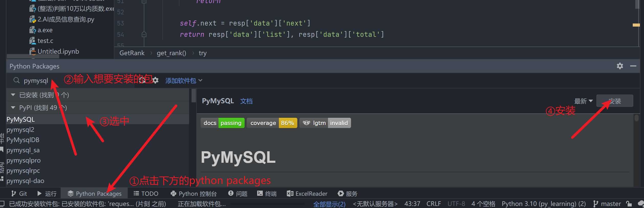The width and height of the screenshot is (644, 208).
Task: Click the 2.AI成员信息查询.py Python file icon
Action: (32, 19)
